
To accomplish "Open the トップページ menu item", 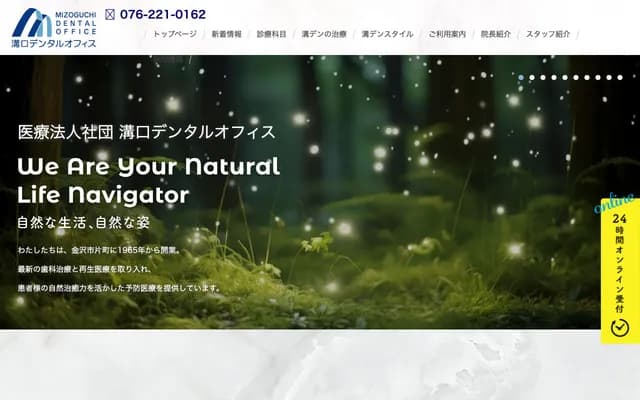I will pos(175,34).
